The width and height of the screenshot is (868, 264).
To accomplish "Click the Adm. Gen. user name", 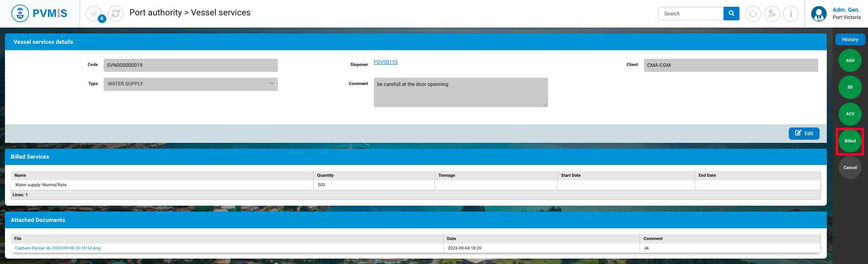I will [x=846, y=10].
